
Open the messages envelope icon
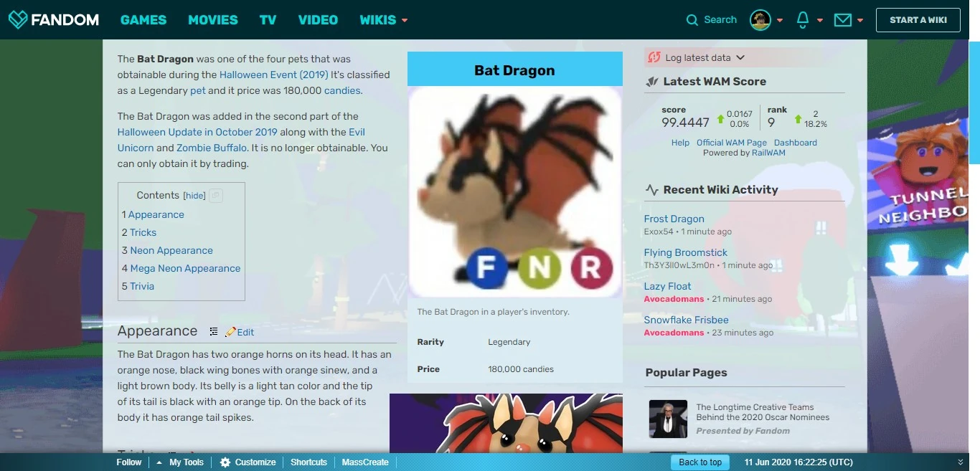coord(843,20)
